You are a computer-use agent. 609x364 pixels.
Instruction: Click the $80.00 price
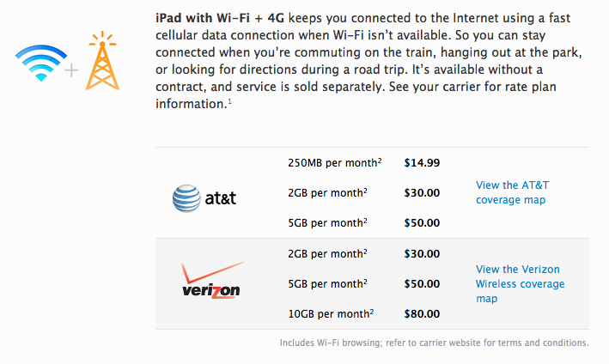pos(422,313)
